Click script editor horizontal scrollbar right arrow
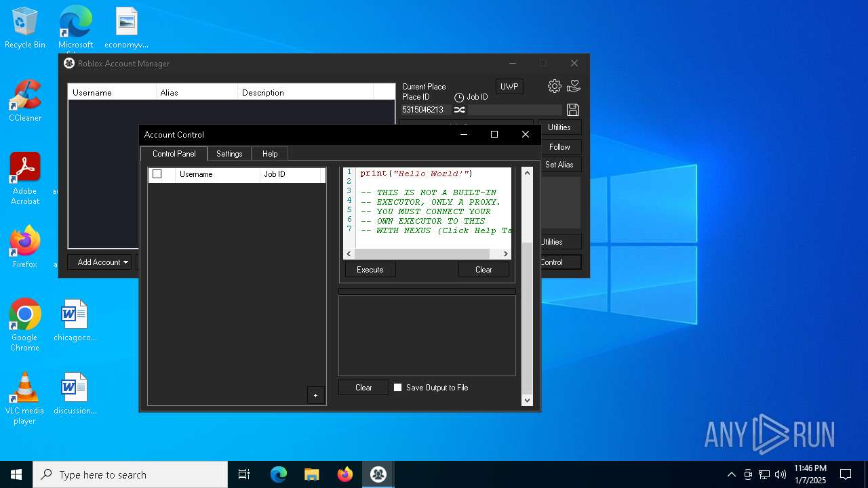The image size is (868, 488). click(x=505, y=253)
